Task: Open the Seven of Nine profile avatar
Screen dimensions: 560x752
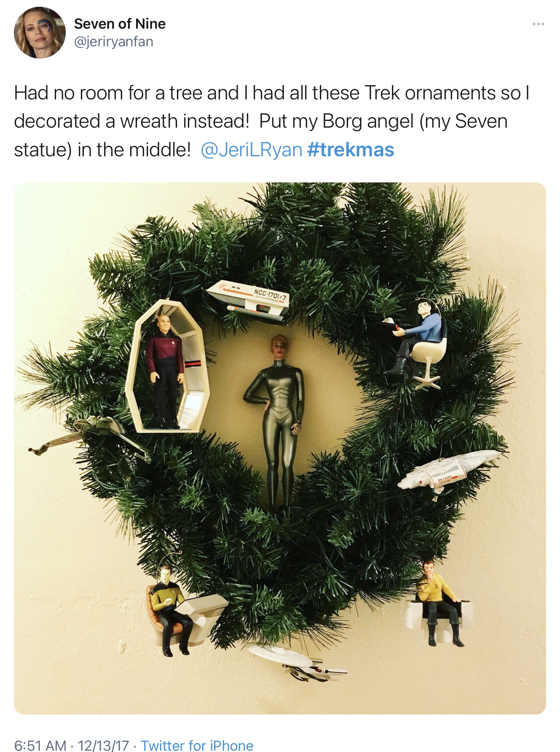Action: coord(40,32)
